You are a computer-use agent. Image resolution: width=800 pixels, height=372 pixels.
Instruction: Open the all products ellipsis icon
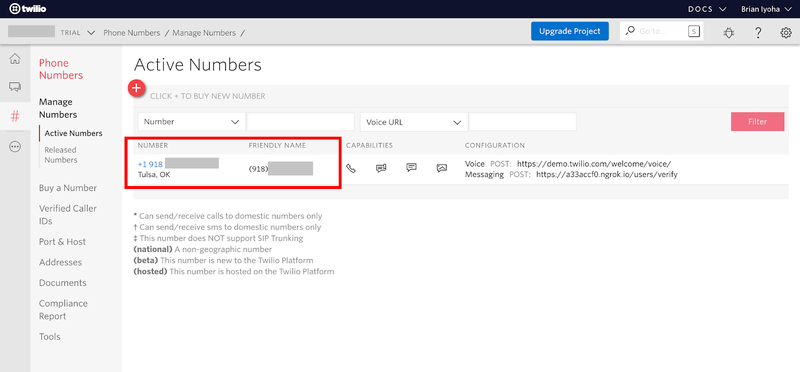click(x=15, y=146)
